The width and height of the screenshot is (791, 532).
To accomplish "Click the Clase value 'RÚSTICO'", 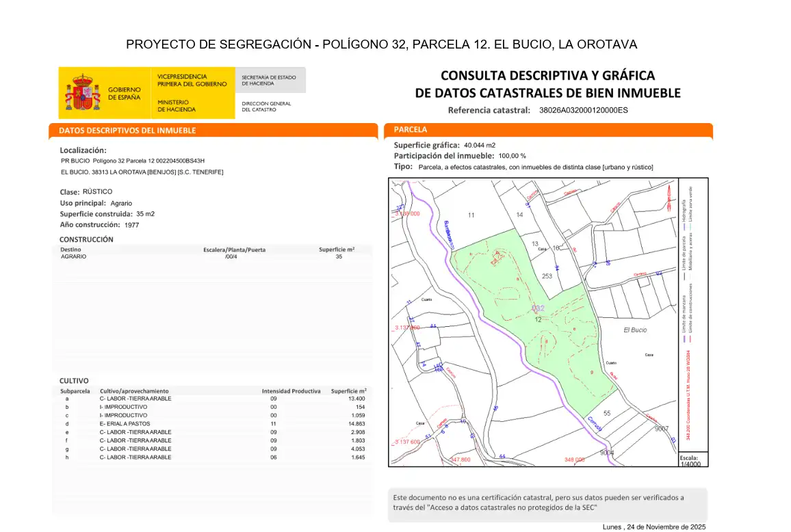I will 97,191.
